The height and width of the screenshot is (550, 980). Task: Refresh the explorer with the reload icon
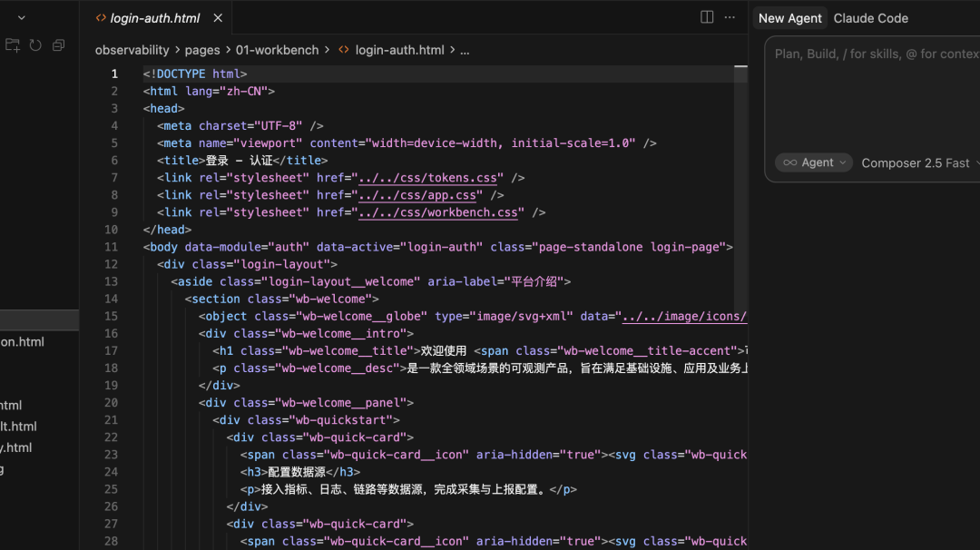point(35,45)
